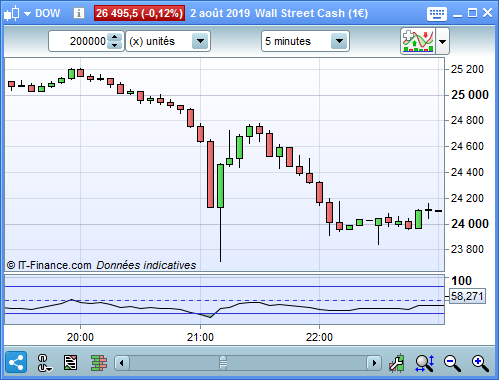Maximize the chart window
Image resolution: width=499 pixels, height=380 pixels.
pos(472,13)
